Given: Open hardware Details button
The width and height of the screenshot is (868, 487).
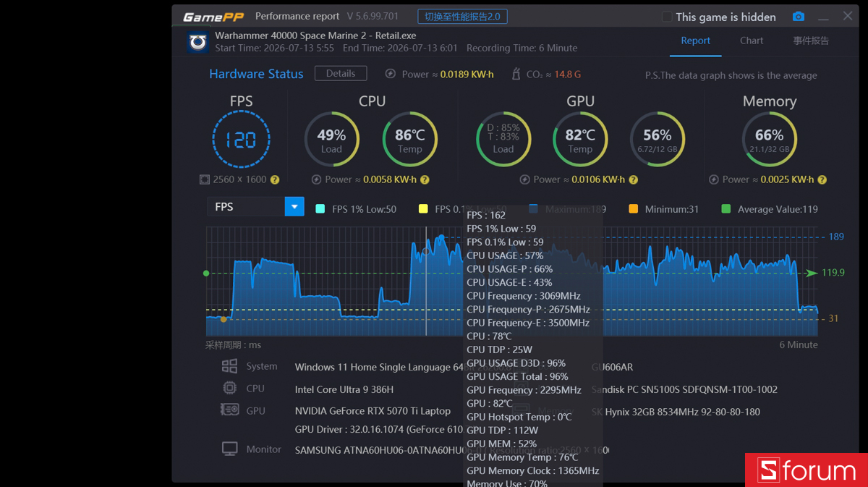Looking at the screenshot, I should (341, 73).
